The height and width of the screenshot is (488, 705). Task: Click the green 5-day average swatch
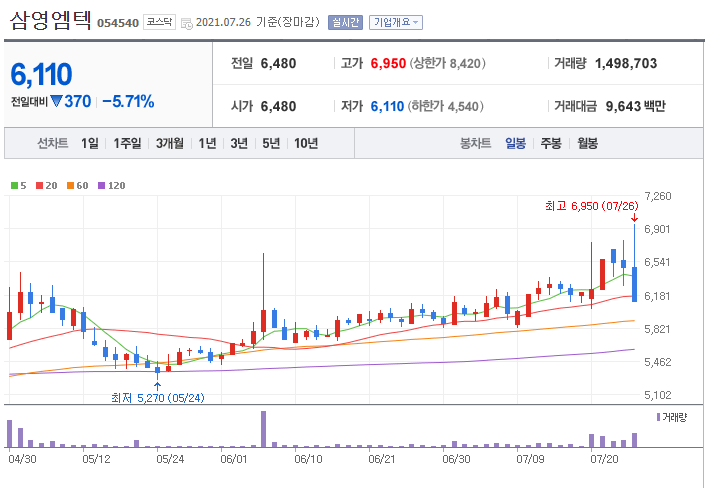click(14, 185)
